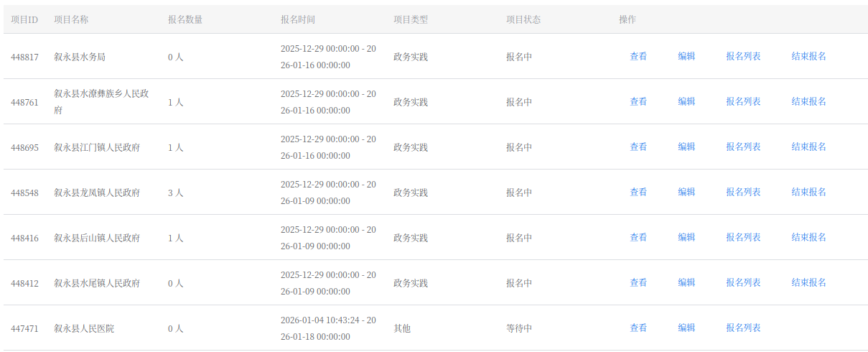Click 编辑 for 叙永县水务局
The height and width of the screenshot is (352, 868).
tap(686, 56)
